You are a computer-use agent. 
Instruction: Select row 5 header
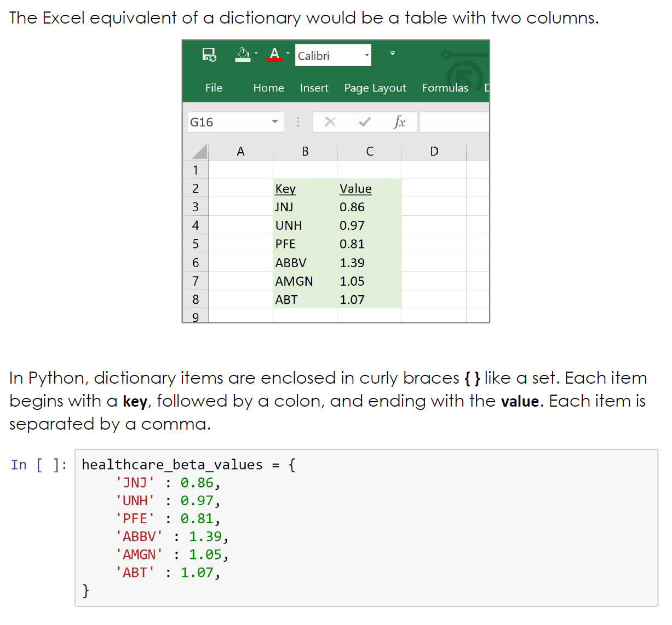(196, 244)
